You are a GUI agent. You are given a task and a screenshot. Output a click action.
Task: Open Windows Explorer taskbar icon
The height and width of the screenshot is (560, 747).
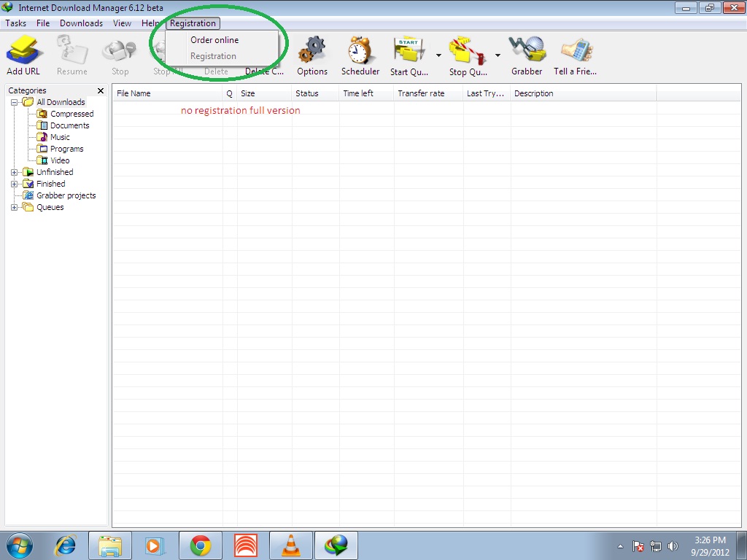click(x=110, y=545)
